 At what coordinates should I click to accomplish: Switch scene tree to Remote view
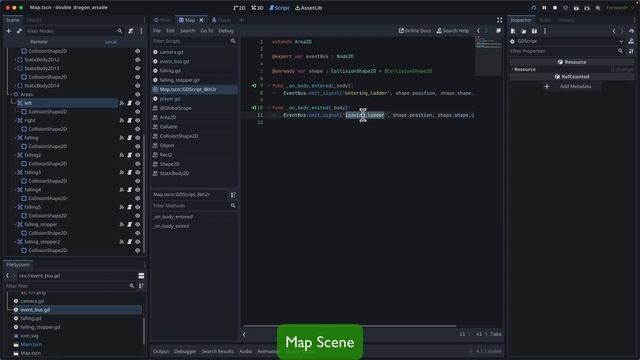tap(39, 42)
